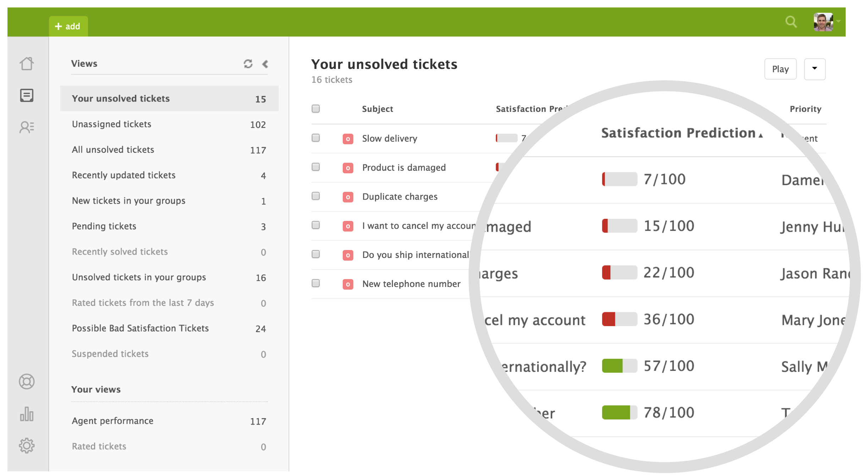Collapse the Views panel with the arrow
Viewport: 868px width, 476px height.
click(x=265, y=64)
